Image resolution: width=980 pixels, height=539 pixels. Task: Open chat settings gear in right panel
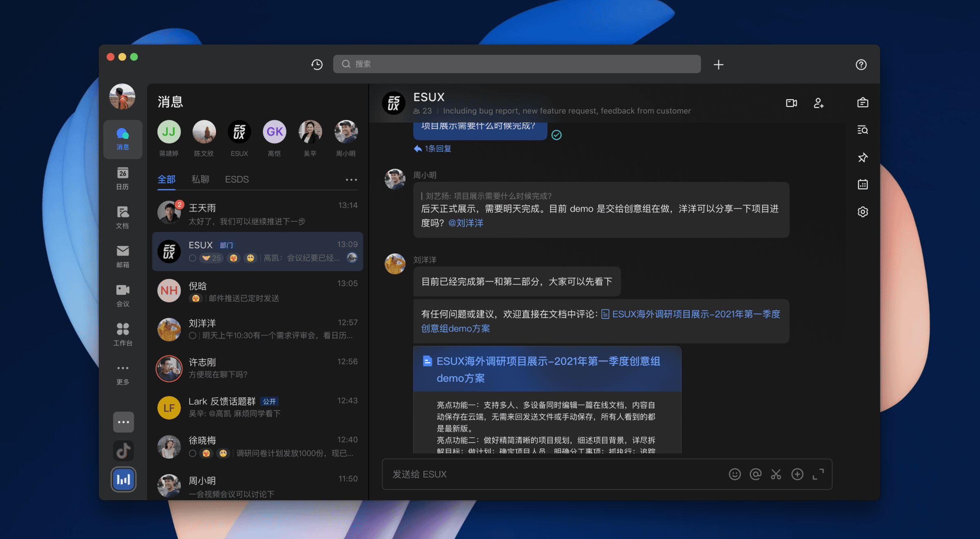click(x=863, y=212)
